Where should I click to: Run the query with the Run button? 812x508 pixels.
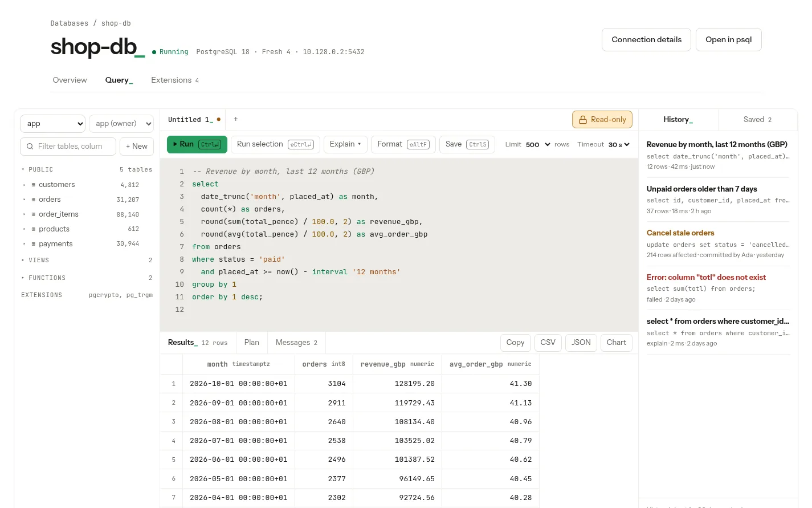tap(197, 144)
